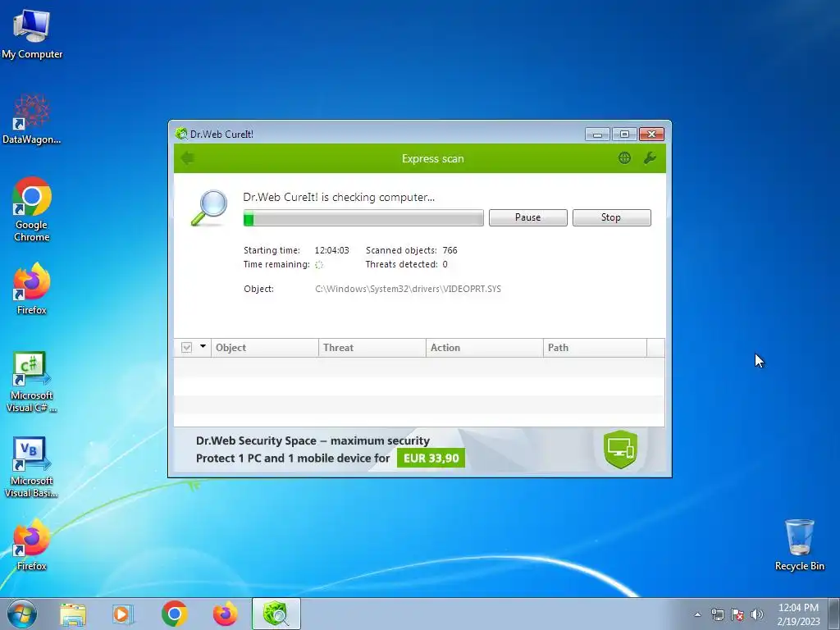Open the Windows Start menu
The image size is (840, 630).
pyautogui.click(x=22, y=614)
